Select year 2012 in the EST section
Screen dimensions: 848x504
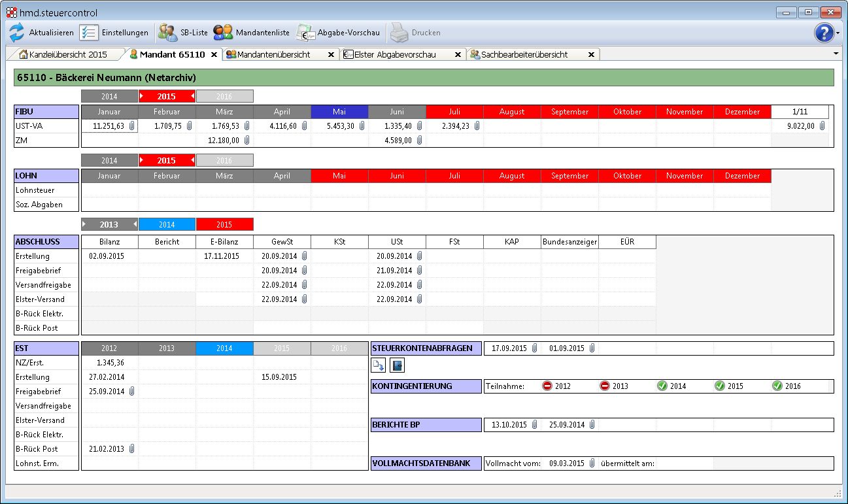[109, 348]
